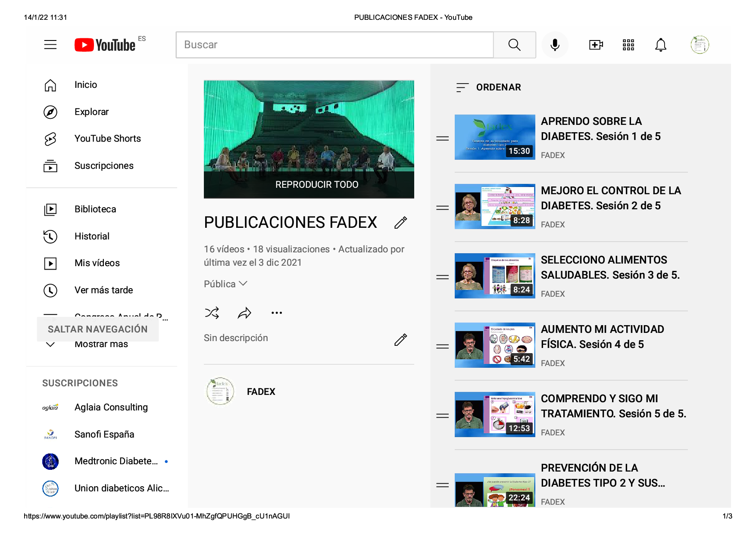The width and height of the screenshot is (756, 534).
Task: Click REPRODUCIR TODO on playlist cover
Action: (x=317, y=185)
